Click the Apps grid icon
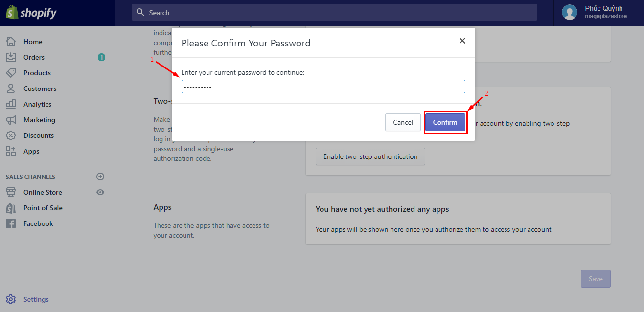Image resolution: width=644 pixels, height=312 pixels. point(11,151)
